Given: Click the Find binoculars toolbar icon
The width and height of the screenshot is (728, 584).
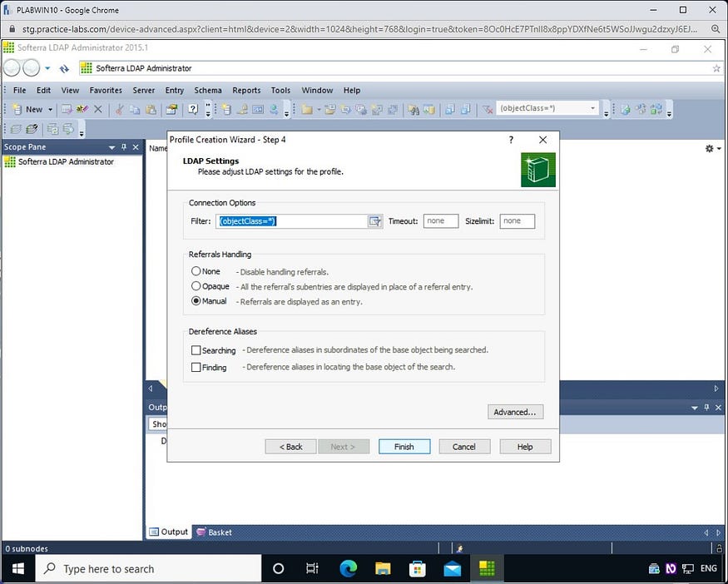Looking at the screenshot, I should 414,109.
